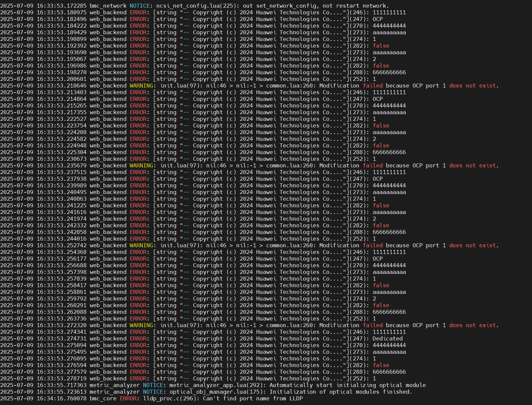Click the bmc_network module name
This screenshot has width=532, height=405.
coord(108,6)
